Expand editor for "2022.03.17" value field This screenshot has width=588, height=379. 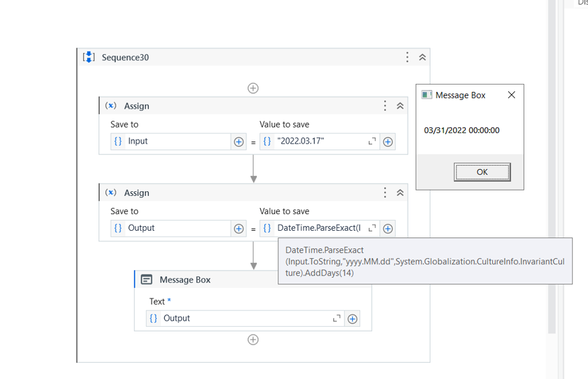(372, 142)
